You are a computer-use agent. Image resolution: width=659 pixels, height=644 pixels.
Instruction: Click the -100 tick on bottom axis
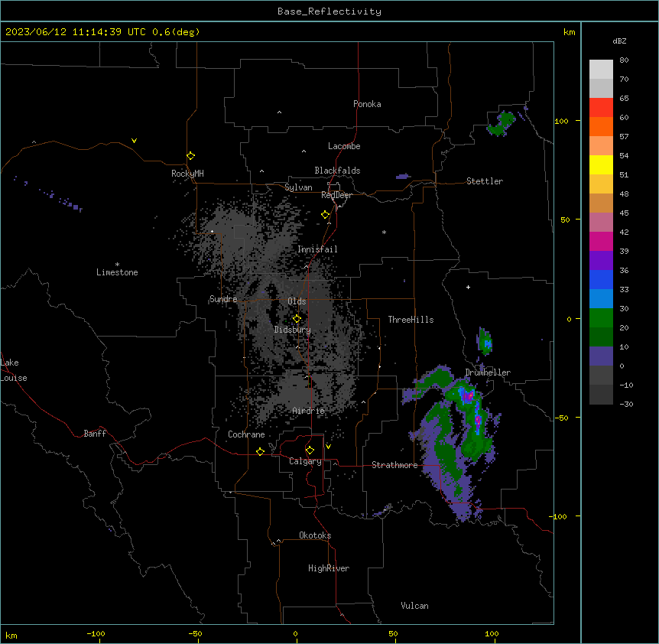pyautogui.click(x=96, y=633)
